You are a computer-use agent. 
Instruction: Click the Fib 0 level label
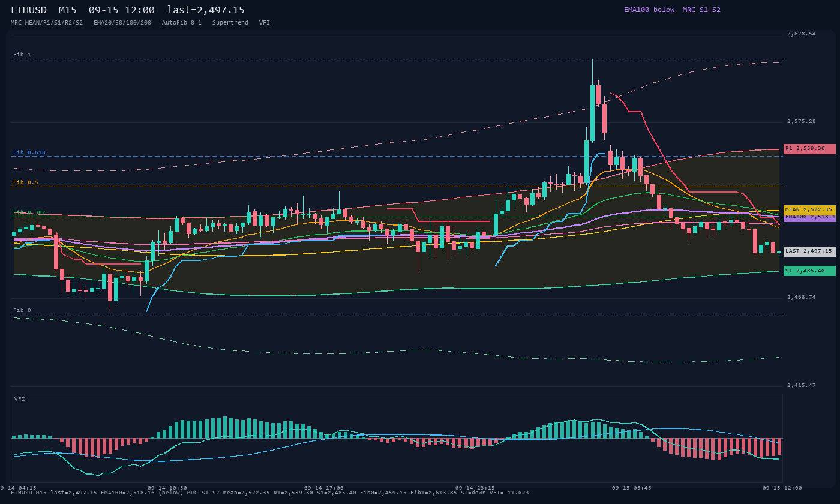(22, 310)
